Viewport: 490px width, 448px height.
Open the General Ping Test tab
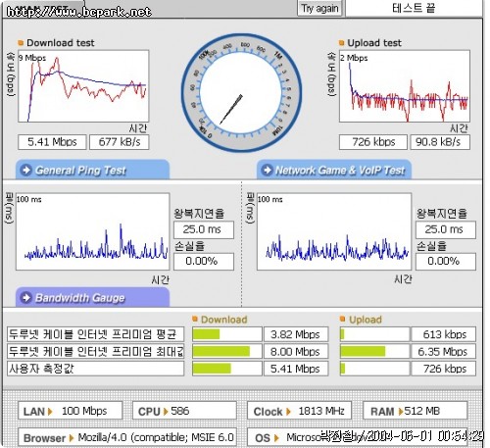pyautogui.click(x=92, y=170)
